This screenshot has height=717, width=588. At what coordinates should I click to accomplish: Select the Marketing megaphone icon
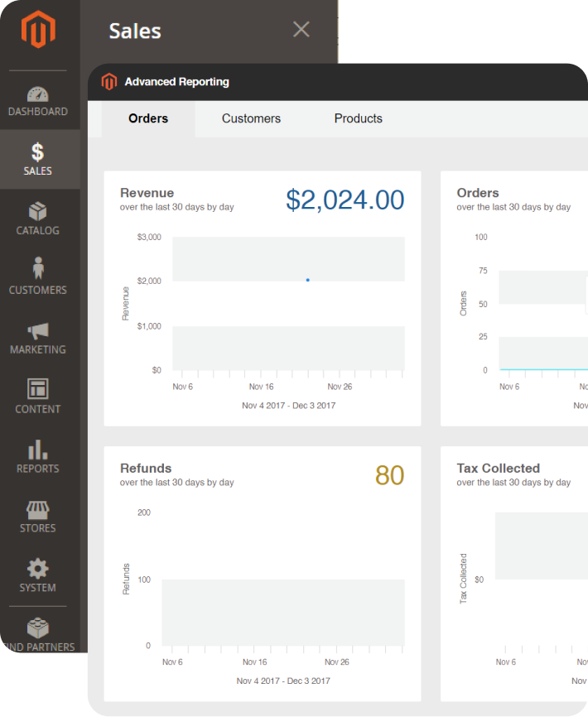click(38, 331)
